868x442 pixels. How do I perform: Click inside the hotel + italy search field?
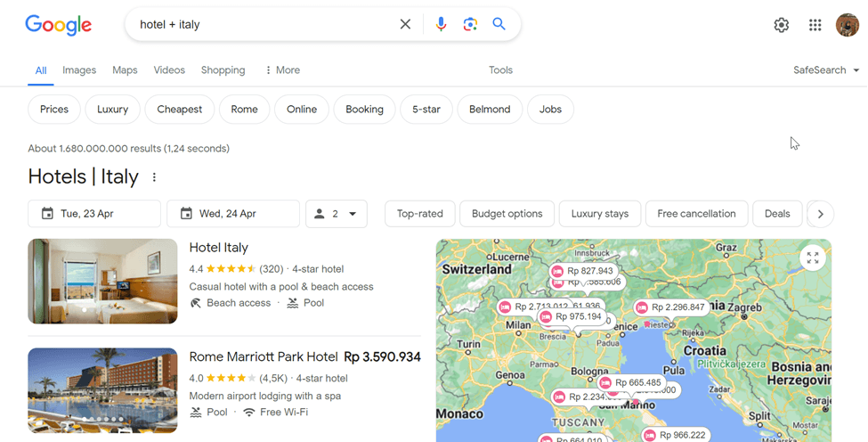(x=265, y=24)
